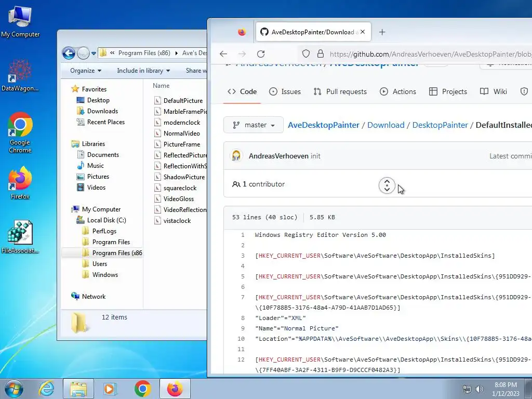
Task: Click AveDesktopPainter breadcrumb link
Action: (x=323, y=125)
